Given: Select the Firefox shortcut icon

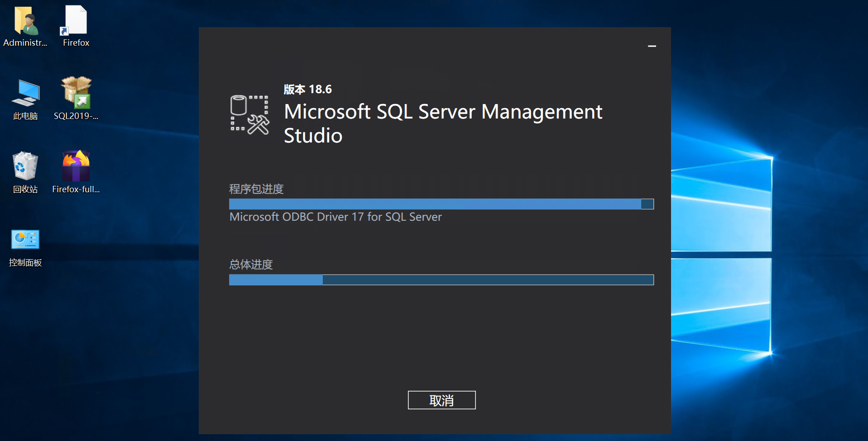Looking at the screenshot, I should point(76,21).
